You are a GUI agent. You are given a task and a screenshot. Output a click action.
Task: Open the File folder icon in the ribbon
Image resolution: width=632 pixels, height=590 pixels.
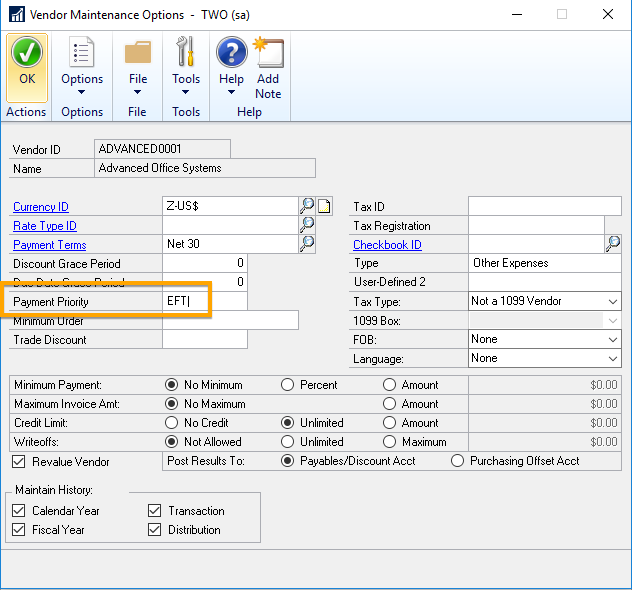click(138, 52)
